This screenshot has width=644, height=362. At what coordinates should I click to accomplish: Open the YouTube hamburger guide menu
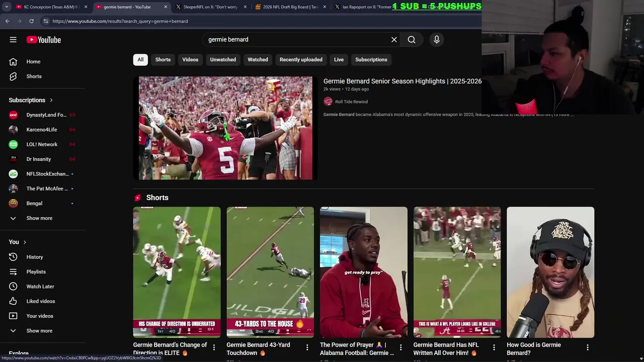[13, 40]
